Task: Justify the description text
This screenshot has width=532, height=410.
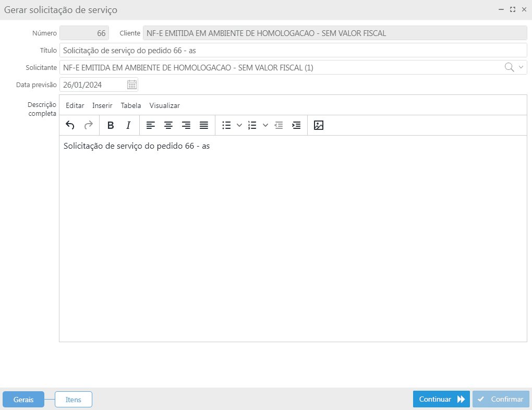Action: [204, 125]
